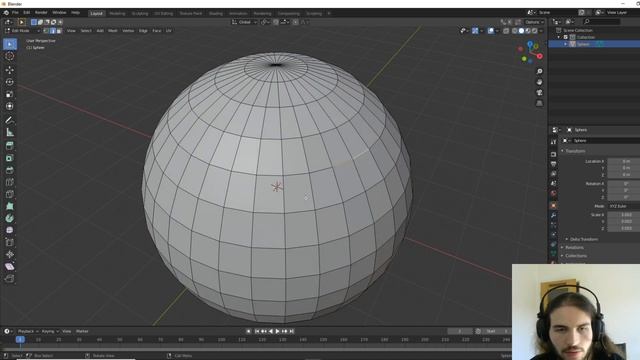Open the File menu
This screenshot has height=360, width=640.
point(15,13)
